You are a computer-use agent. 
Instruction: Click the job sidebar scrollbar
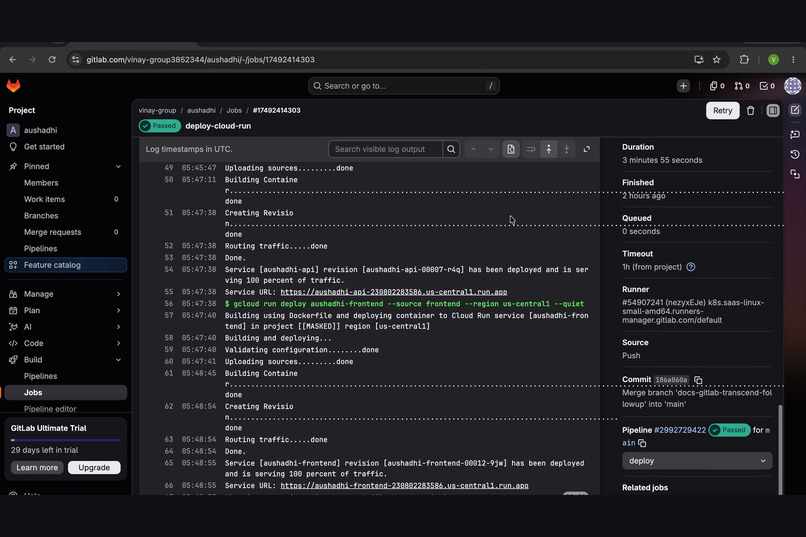coord(780,450)
